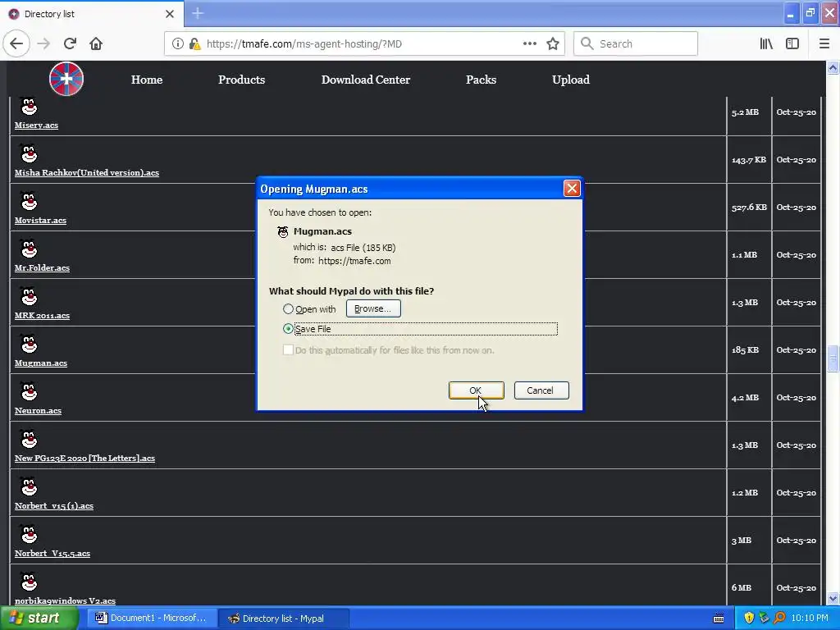Open the MRK 2011.acs file link
Image resolution: width=840 pixels, height=630 pixels.
point(43,316)
